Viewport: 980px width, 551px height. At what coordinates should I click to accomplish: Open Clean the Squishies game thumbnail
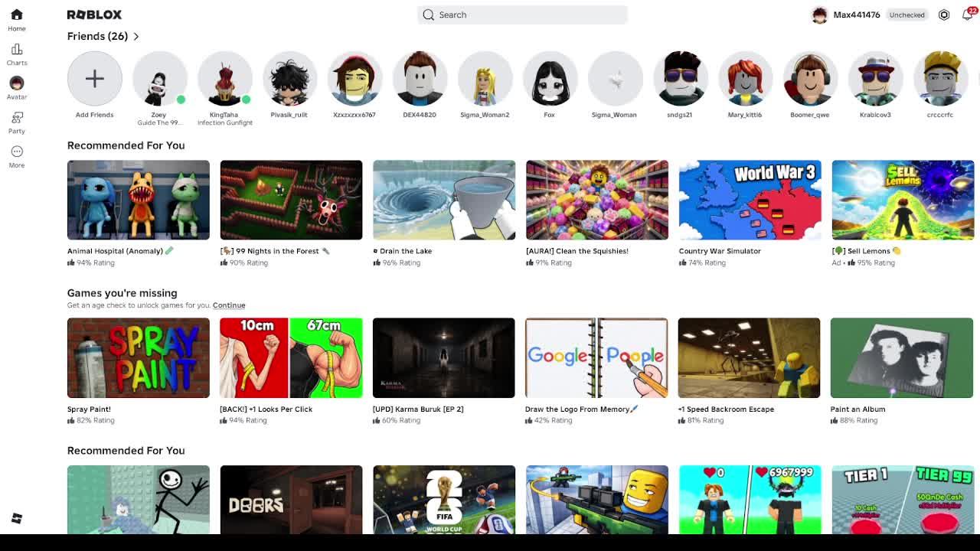click(x=597, y=200)
